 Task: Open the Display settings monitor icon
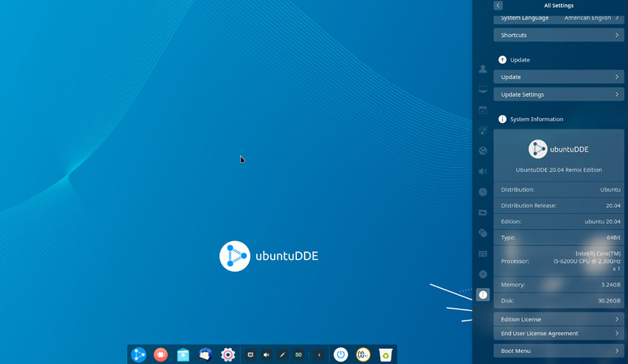[x=483, y=89]
